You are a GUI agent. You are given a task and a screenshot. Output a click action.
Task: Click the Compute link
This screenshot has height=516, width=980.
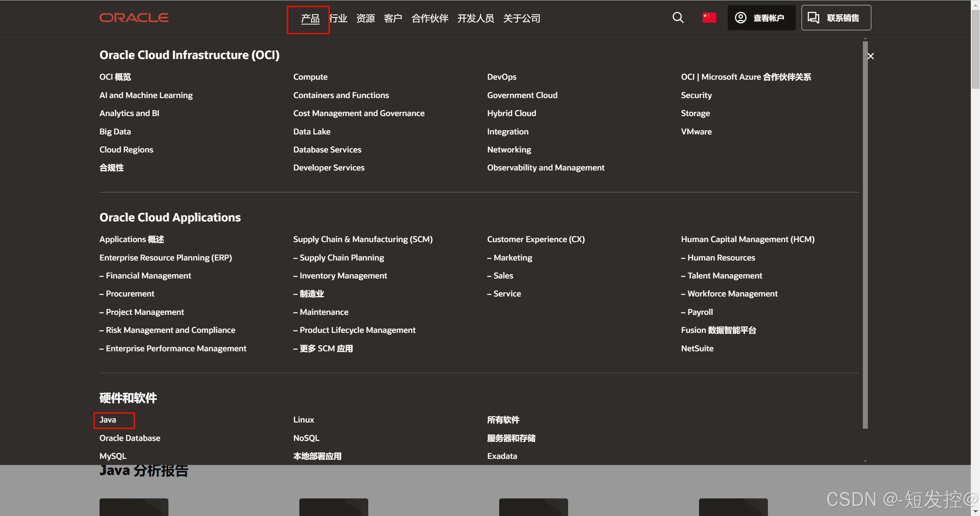[310, 77]
